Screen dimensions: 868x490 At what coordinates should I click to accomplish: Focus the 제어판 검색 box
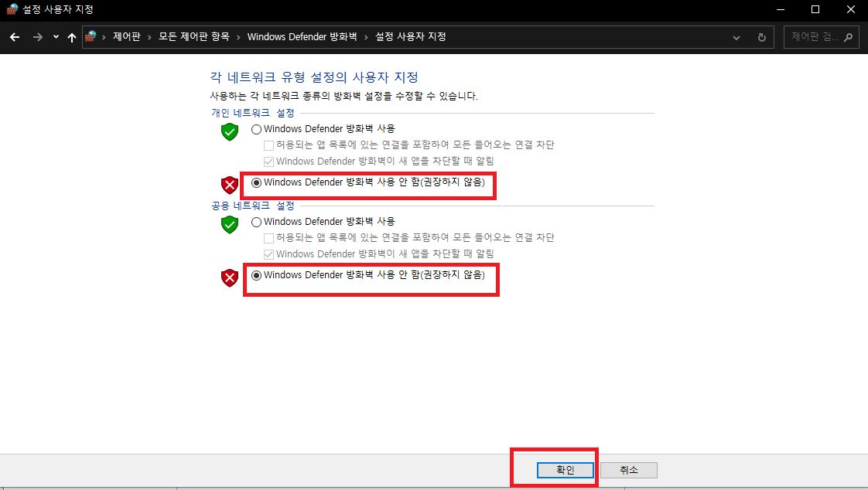822,37
